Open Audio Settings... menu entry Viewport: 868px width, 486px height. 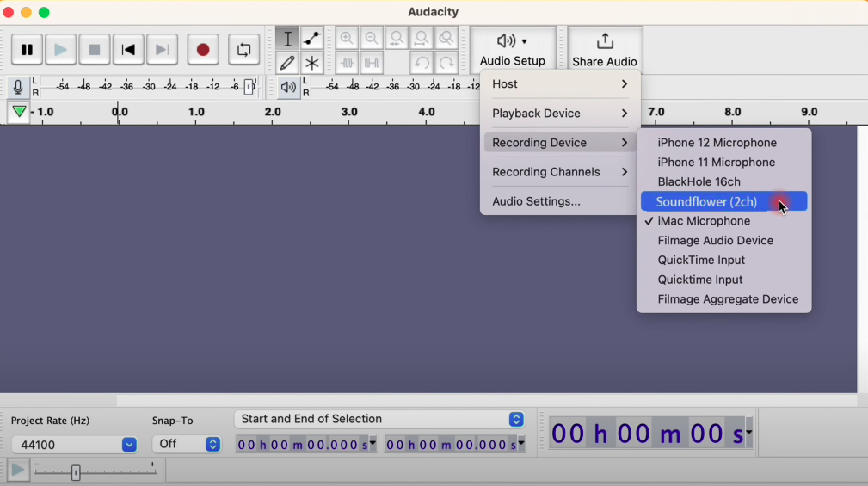[536, 201]
